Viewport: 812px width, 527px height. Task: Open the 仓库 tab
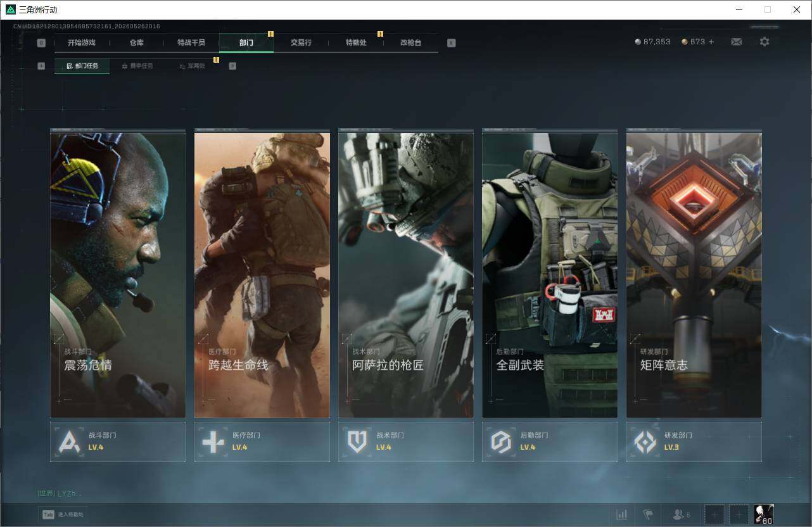click(136, 43)
